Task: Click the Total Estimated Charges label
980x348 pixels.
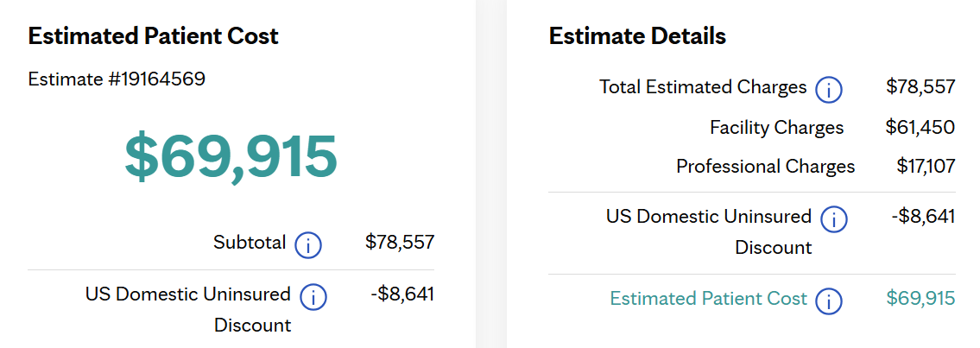Action: click(x=703, y=87)
